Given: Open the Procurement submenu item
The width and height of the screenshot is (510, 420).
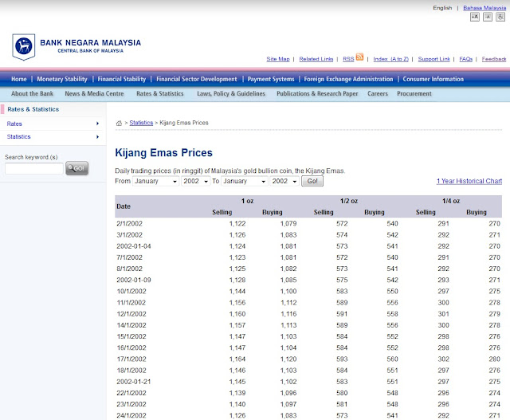Looking at the screenshot, I should (414, 94).
